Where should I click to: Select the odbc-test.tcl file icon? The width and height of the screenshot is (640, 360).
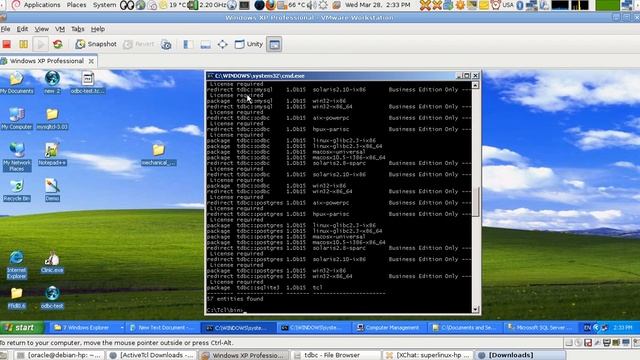tap(87, 82)
